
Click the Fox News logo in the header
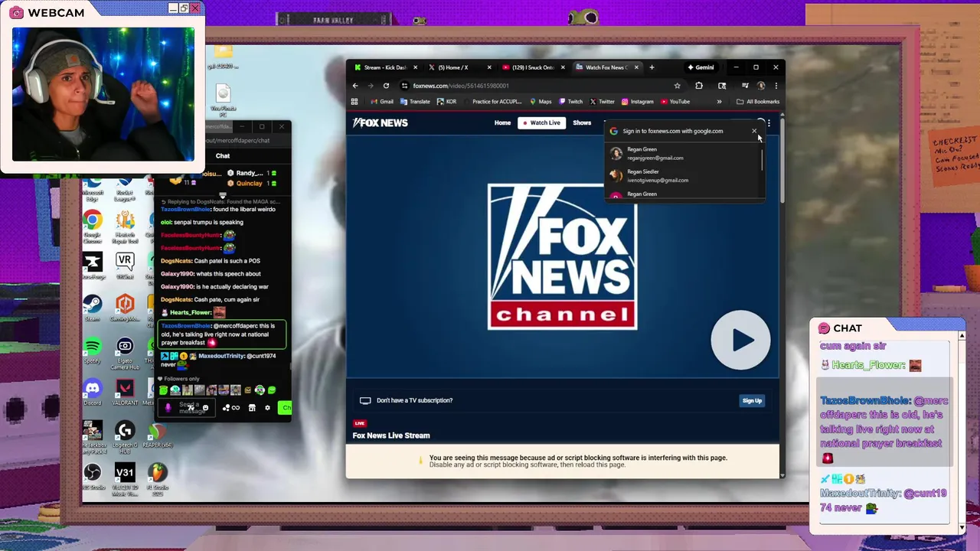pyautogui.click(x=381, y=122)
